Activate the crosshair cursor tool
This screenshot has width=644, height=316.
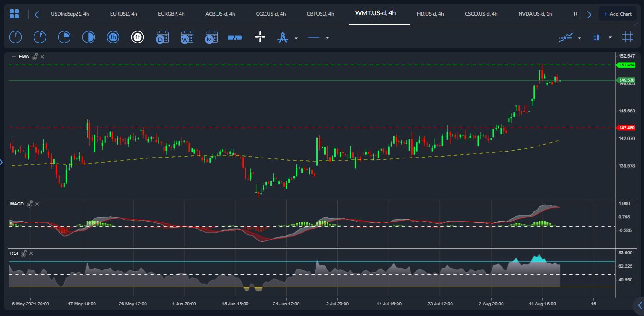pyautogui.click(x=260, y=37)
